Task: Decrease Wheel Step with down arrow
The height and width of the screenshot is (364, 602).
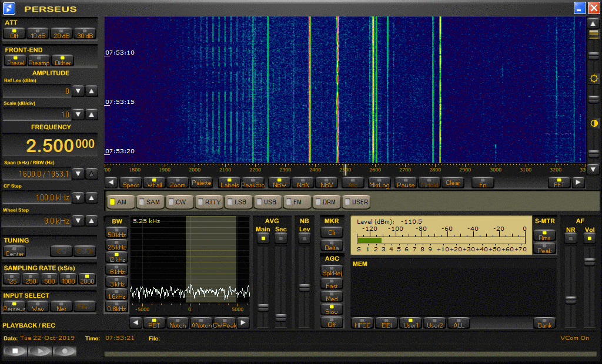Action: [78, 221]
